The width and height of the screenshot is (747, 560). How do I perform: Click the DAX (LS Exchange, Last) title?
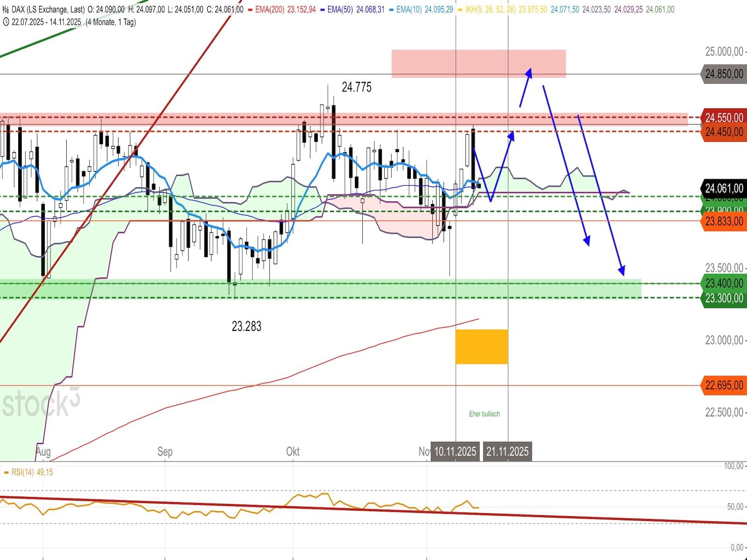click(49, 9)
